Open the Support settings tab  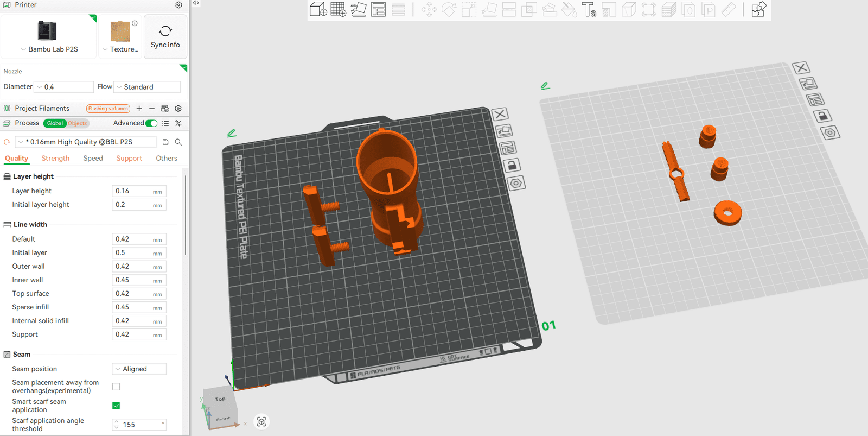coord(129,159)
